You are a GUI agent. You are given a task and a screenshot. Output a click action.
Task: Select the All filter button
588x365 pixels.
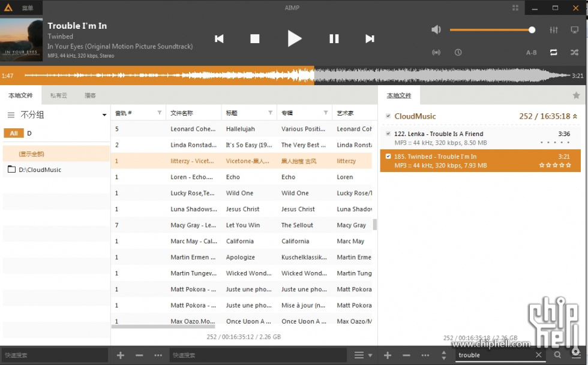(14, 133)
